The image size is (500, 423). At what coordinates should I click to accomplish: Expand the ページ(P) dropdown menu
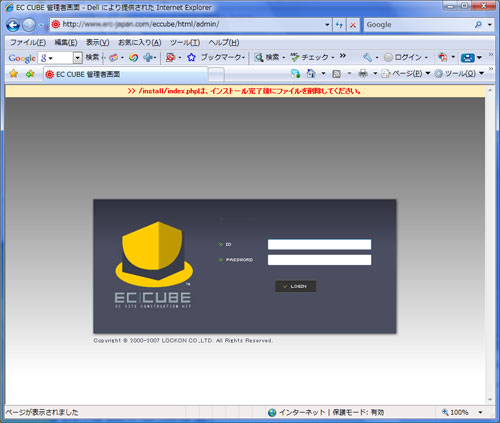coord(428,73)
